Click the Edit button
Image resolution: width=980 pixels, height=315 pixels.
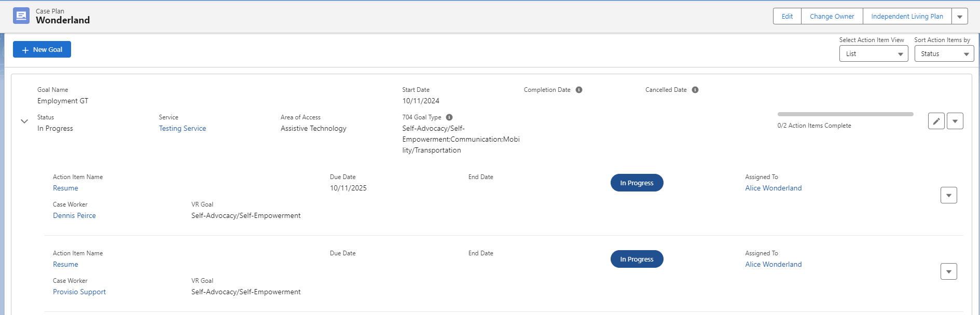pyautogui.click(x=787, y=16)
